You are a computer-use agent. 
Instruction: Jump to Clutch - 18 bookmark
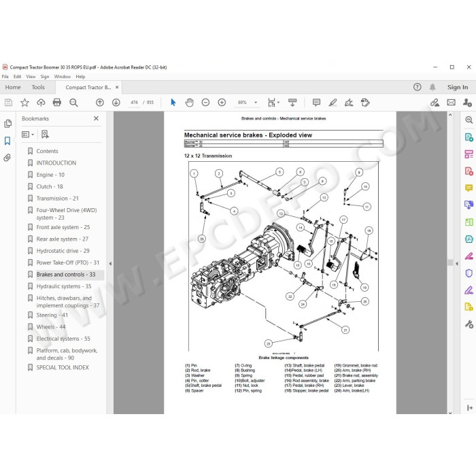[x=50, y=186]
